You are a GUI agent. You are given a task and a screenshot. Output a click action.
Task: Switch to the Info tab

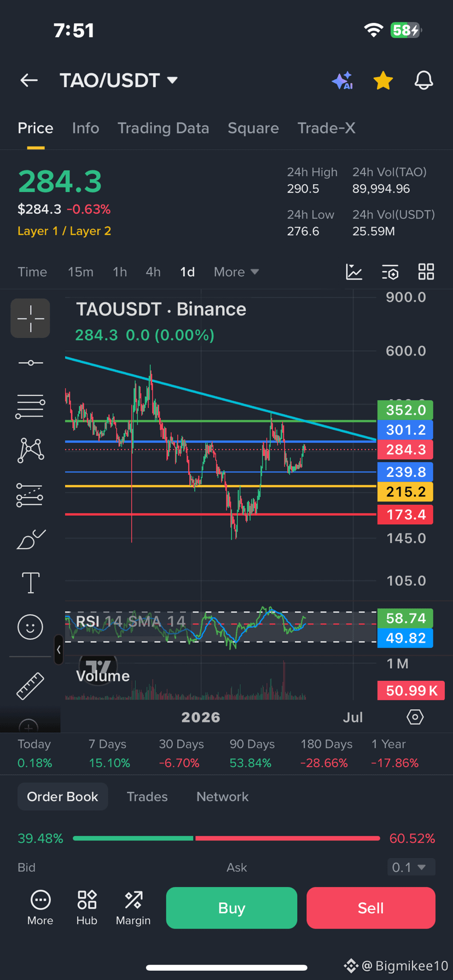[x=85, y=128]
